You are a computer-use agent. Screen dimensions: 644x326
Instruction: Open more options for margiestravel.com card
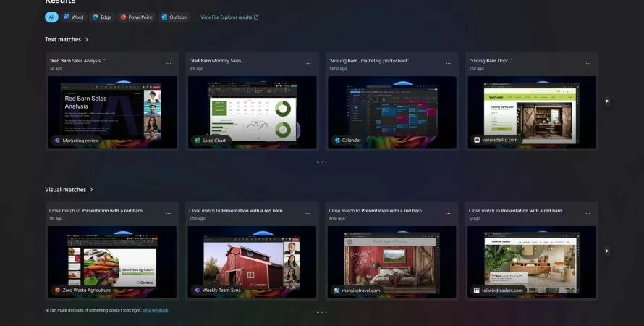tap(448, 214)
